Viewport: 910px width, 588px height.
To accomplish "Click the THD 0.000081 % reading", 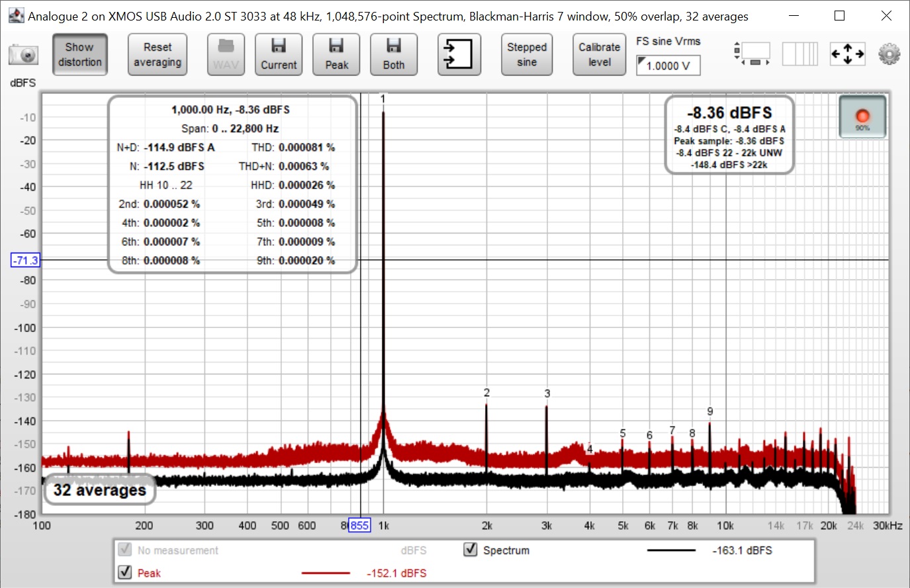I will coord(293,147).
